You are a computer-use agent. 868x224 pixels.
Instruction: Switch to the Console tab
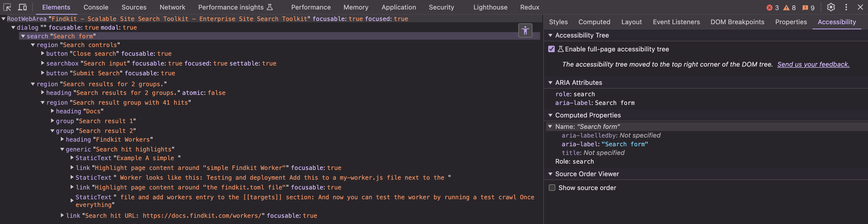pos(96,7)
